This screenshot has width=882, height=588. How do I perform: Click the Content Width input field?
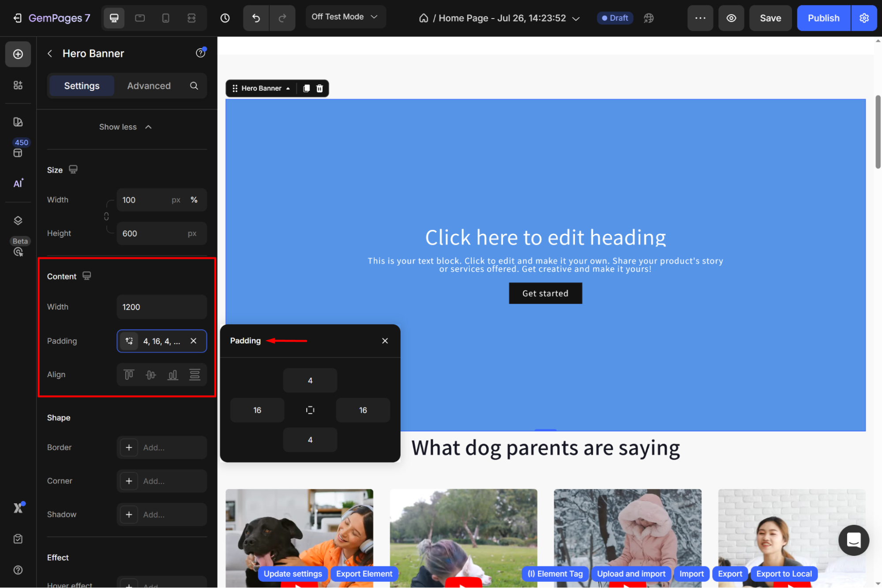161,307
